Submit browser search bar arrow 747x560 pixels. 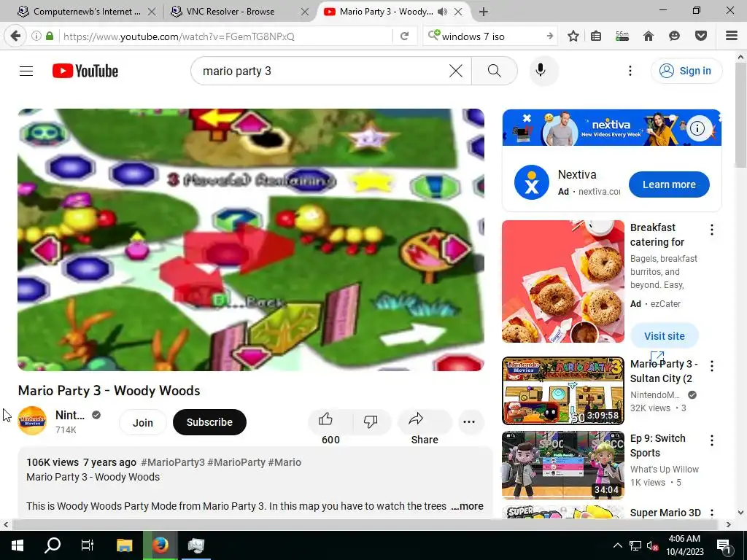click(x=550, y=36)
